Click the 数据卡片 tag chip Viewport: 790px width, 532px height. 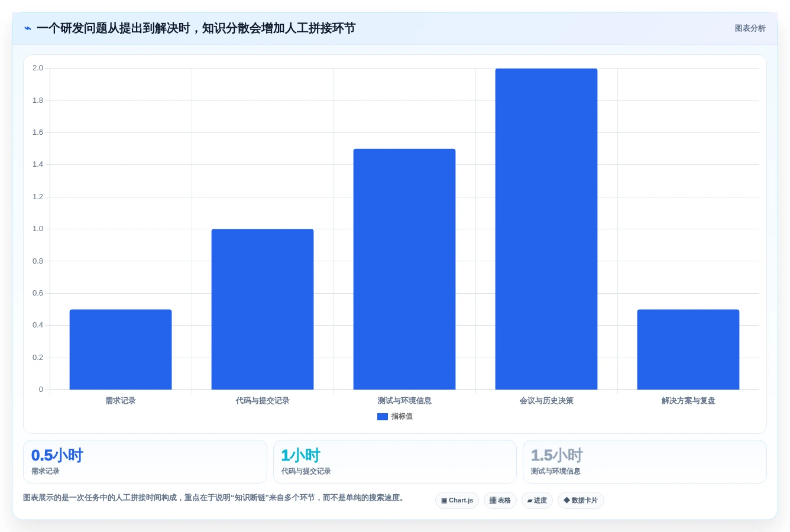[581, 501]
